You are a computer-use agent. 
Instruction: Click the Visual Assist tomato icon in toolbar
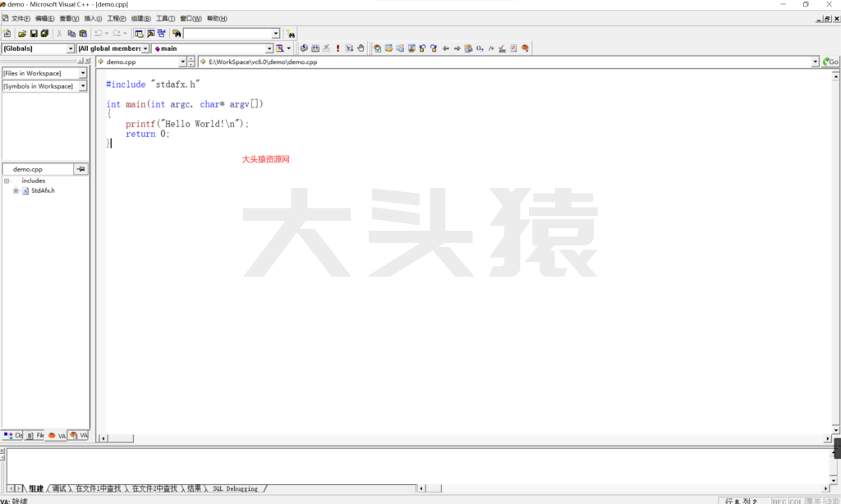[x=525, y=48]
